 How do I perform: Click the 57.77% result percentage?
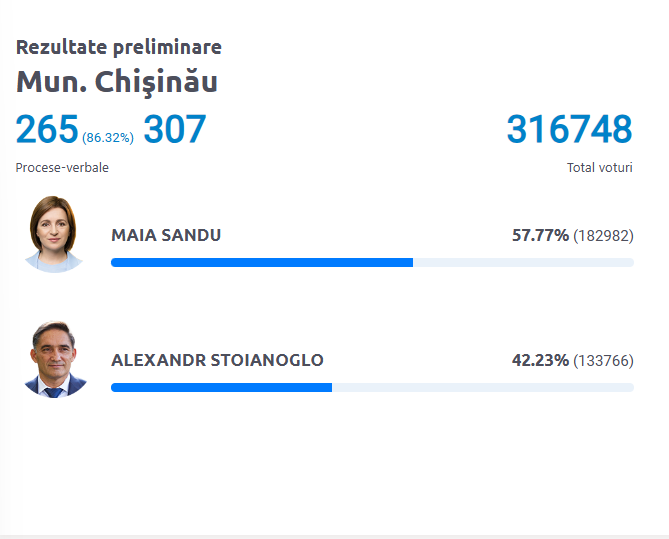(540, 235)
